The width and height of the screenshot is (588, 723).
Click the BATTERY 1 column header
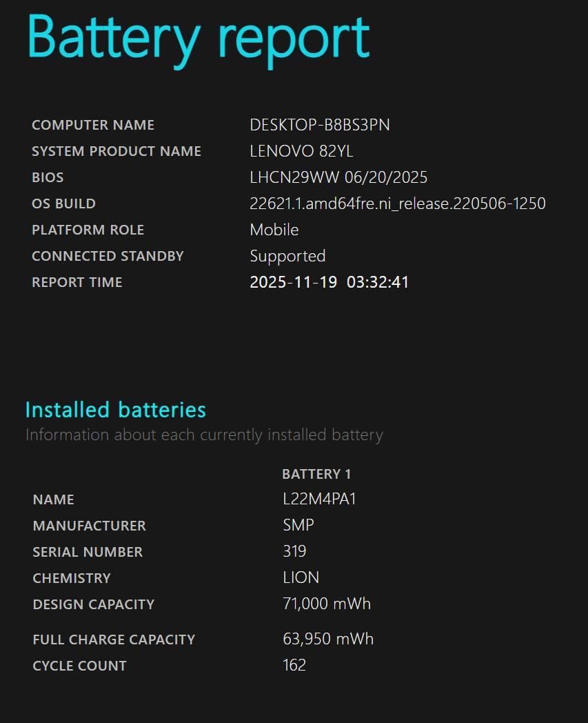click(x=316, y=474)
